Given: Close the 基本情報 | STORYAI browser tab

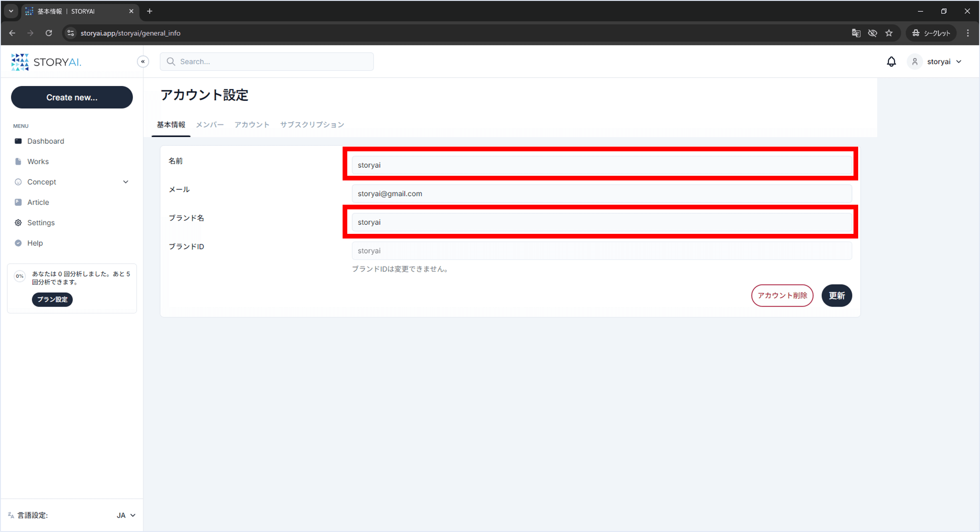Looking at the screenshot, I should pos(131,11).
